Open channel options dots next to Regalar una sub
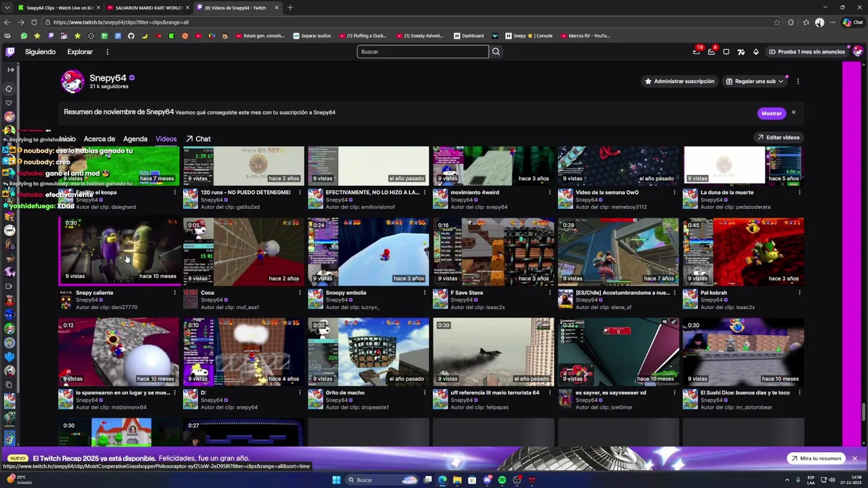This screenshot has width=868, height=488. (x=797, y=81)
